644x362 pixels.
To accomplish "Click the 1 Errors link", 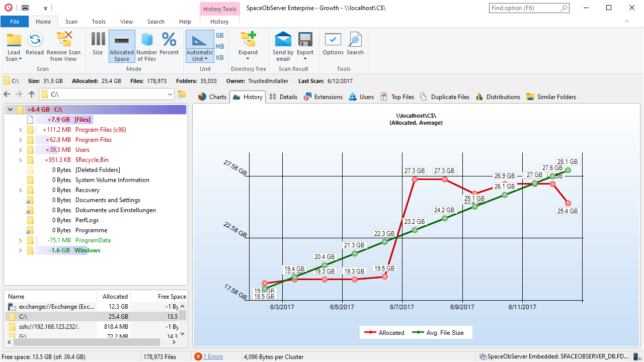I will coord(213,356).
